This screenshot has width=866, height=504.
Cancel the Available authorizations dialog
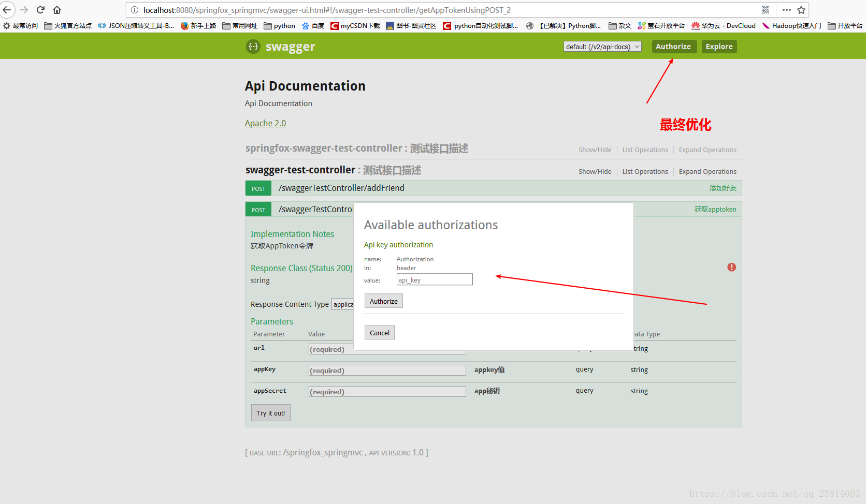click(x=380, y=333)
